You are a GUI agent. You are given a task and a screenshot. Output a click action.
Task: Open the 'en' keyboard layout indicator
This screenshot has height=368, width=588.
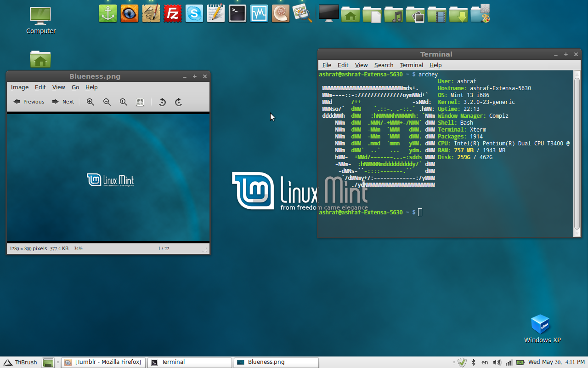click(485, 362)
